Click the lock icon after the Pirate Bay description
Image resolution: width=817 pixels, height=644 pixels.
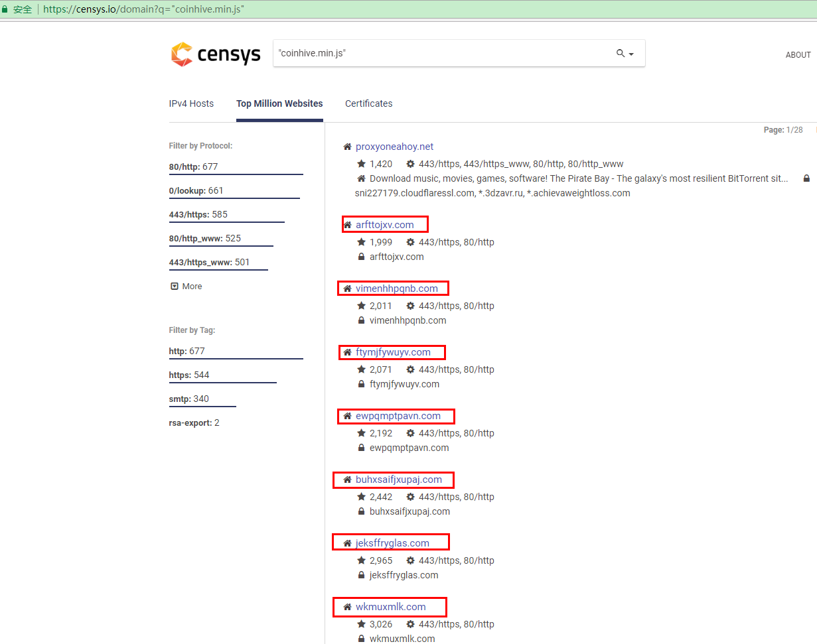806,178
